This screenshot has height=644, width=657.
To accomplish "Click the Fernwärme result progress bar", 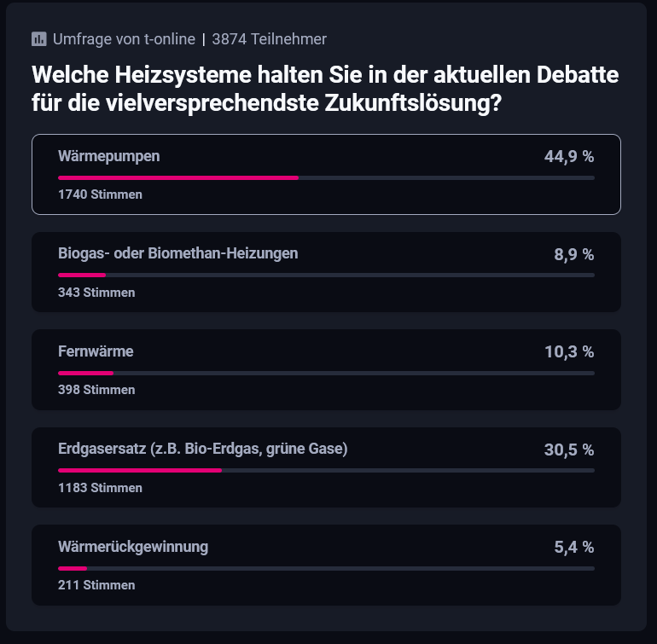I will coord(326,373).
